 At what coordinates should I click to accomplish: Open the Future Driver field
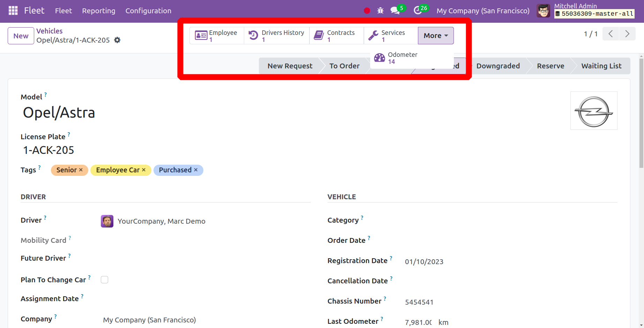(205, 259)
